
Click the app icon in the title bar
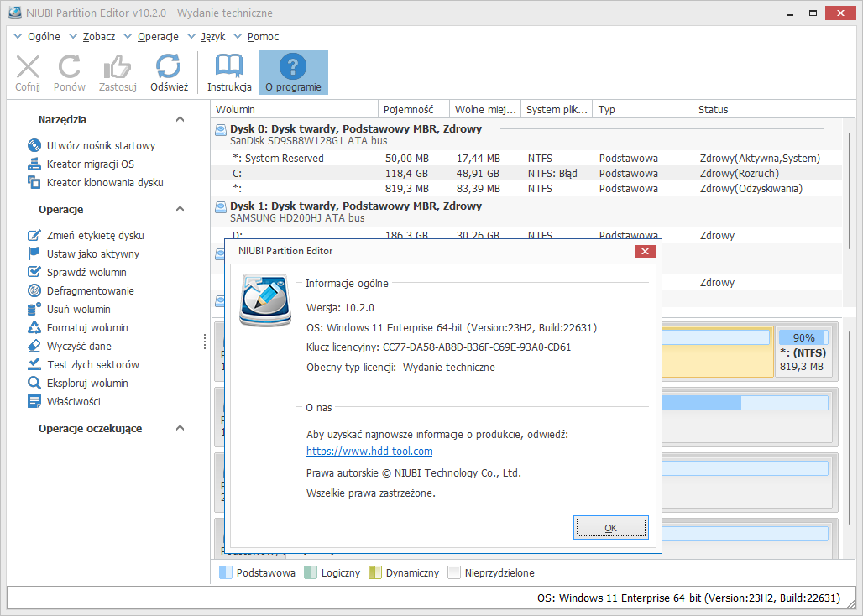tap(15, 12)
